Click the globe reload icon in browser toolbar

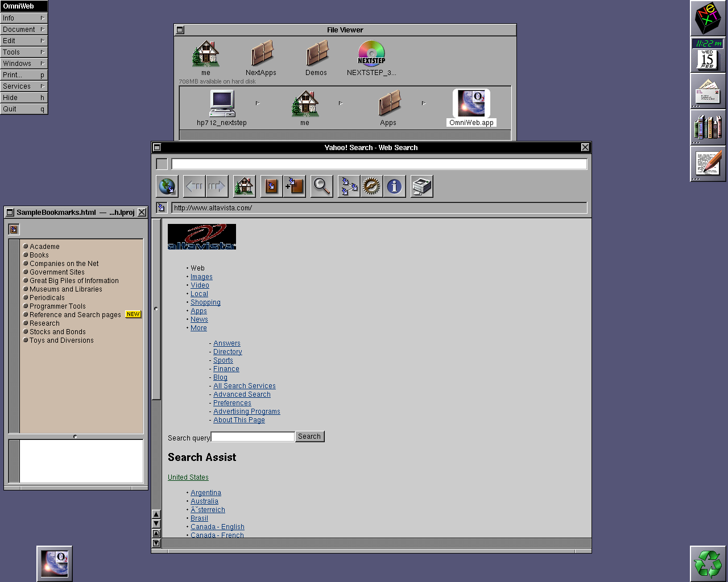(x=167, y=186)
